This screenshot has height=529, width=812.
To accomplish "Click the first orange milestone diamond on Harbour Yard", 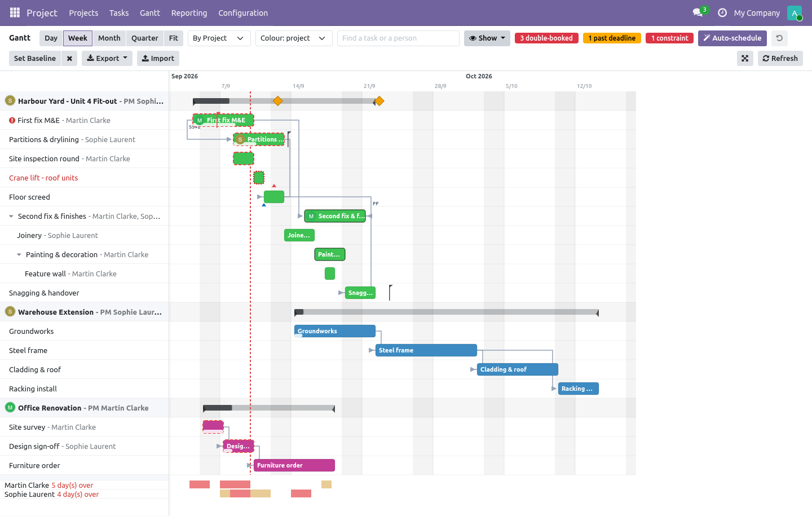I will (277, 101).
